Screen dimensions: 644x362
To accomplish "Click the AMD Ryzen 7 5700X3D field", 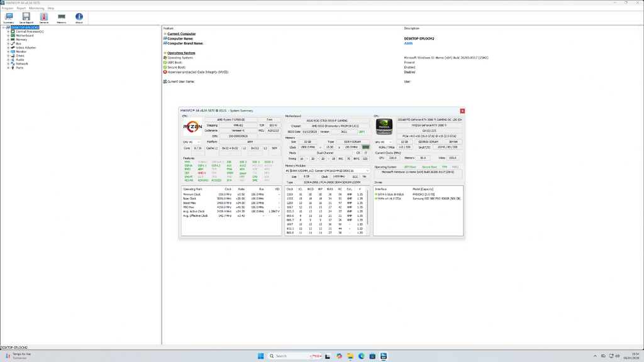I will pos(231,120).
